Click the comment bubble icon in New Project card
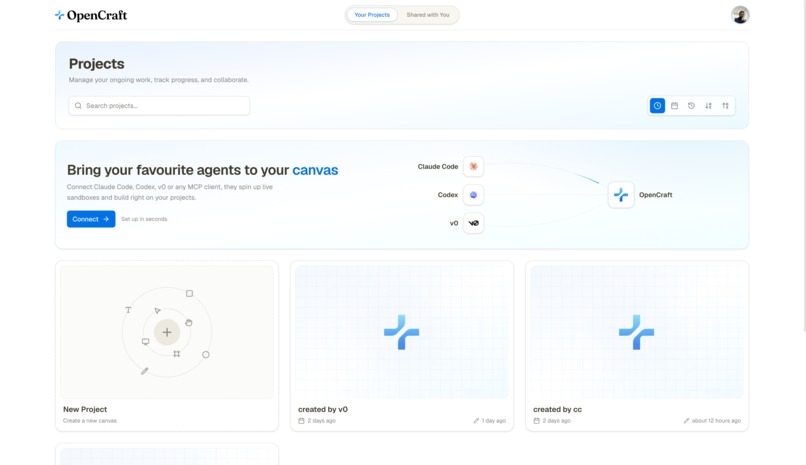Screen dimensions: 806x465 click(145, 342)
